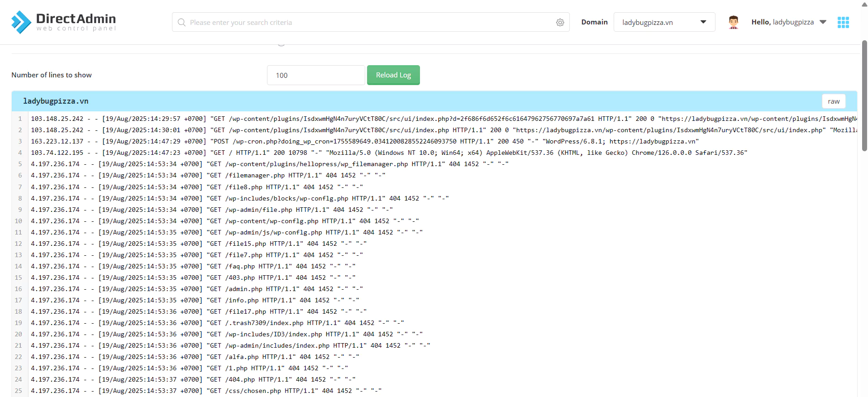The height and width of the screenshot is (397, 868).
Task: Select the log entry for /file15.php
Action: [199, 244]
